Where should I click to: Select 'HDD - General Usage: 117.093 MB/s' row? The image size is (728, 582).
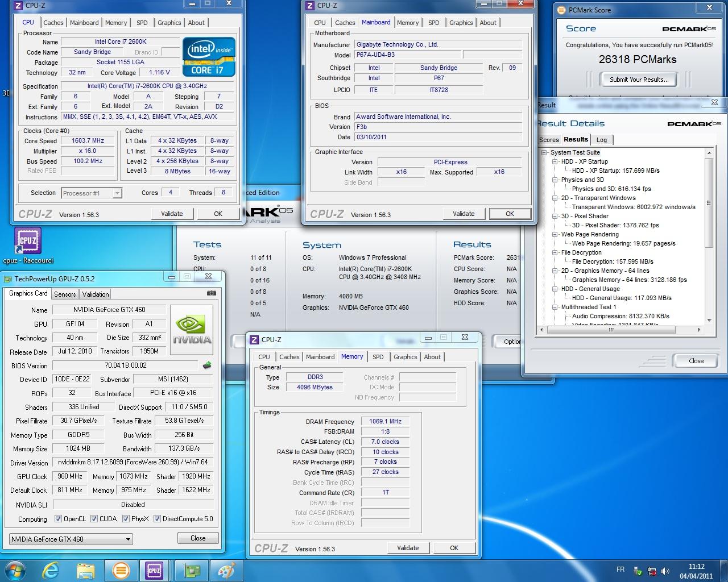622,298
